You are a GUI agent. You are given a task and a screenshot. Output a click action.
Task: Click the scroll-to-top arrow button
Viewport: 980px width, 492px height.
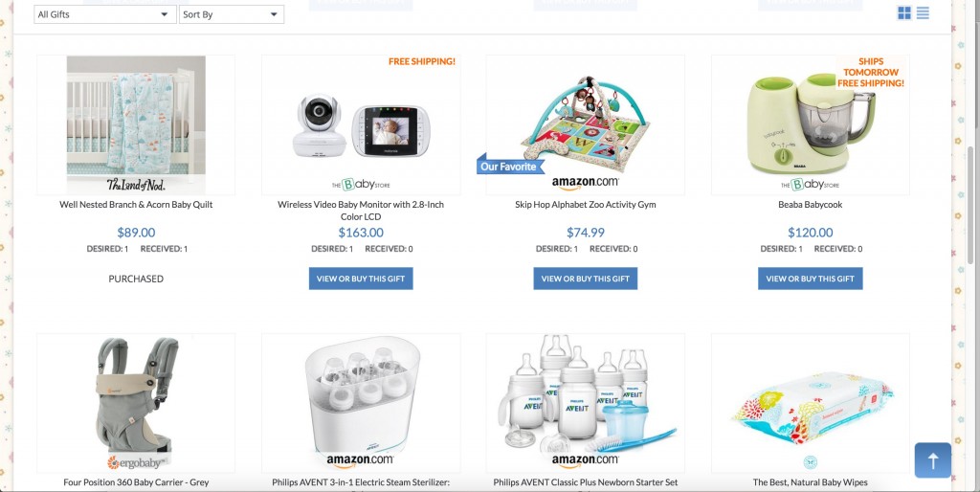(932, 460)
